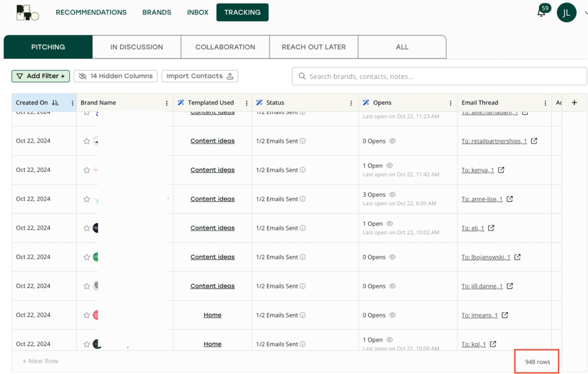Open Templated Used column options menu
The width and height of the screenshot is (588, 374).
tap(246, 103)
